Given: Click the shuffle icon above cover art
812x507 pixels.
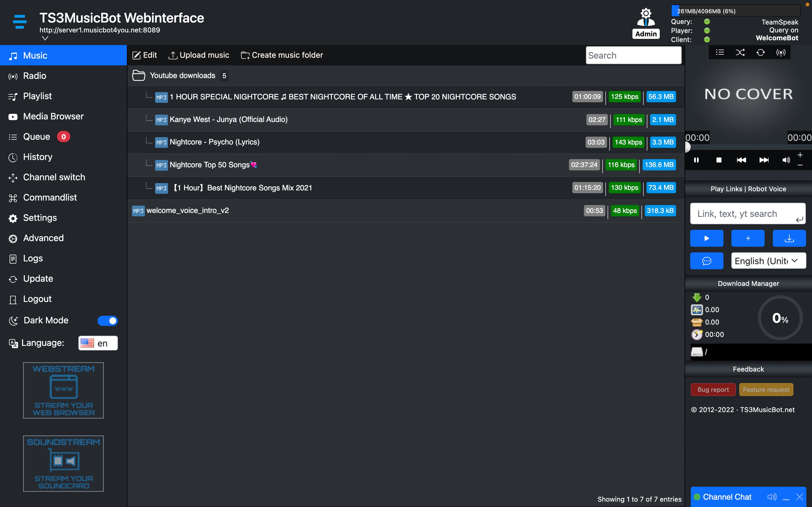Looking at the screenshot, I should coord(740,52).
